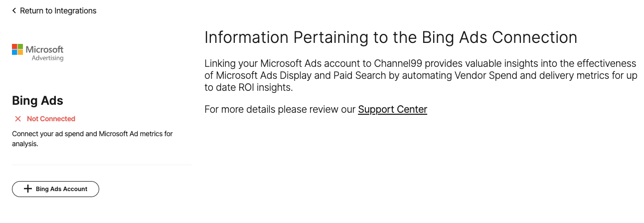The width and height of the screenshot is (644, 223).
Task: Click the Advertising text beneath Microsoft logo
Action: [x=48, y=58]
